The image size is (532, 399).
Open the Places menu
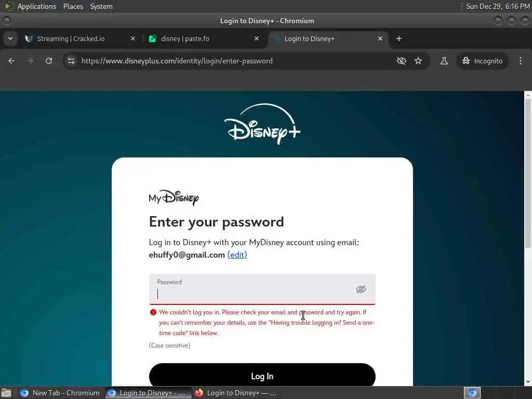(x=73, y=6)
